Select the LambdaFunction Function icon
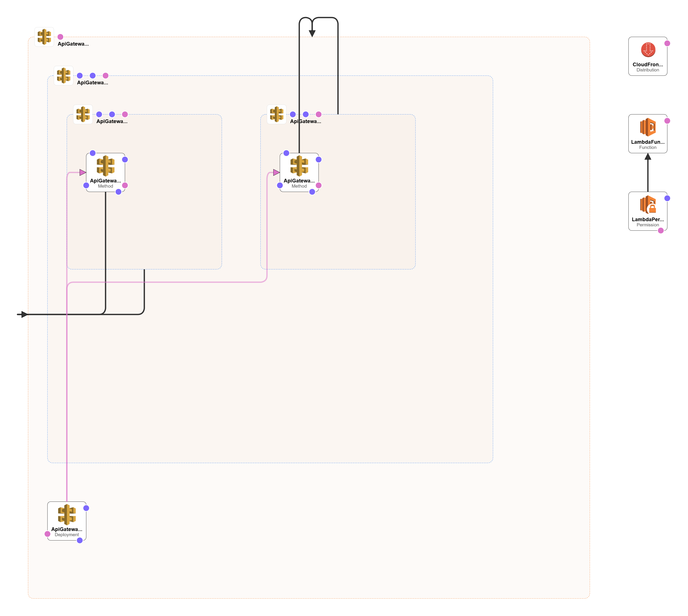This screenshot has height=616, width=688. [x=648, y=133]
